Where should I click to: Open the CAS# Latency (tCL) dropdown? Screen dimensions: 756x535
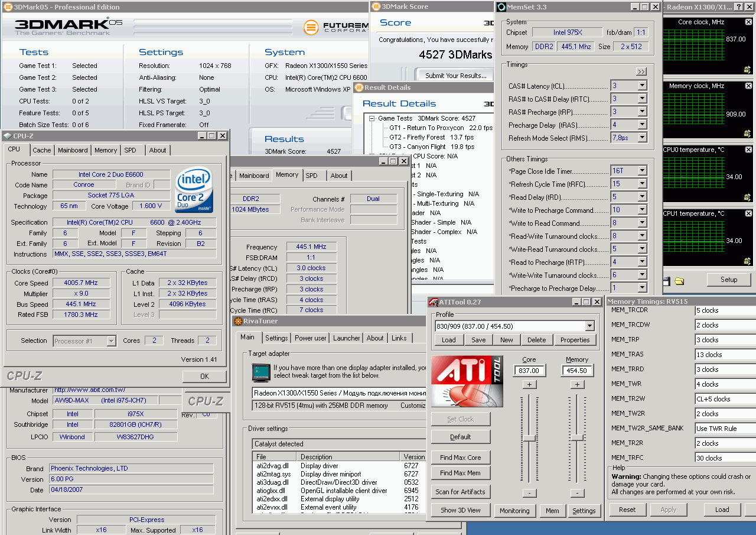tap(642, 86)
